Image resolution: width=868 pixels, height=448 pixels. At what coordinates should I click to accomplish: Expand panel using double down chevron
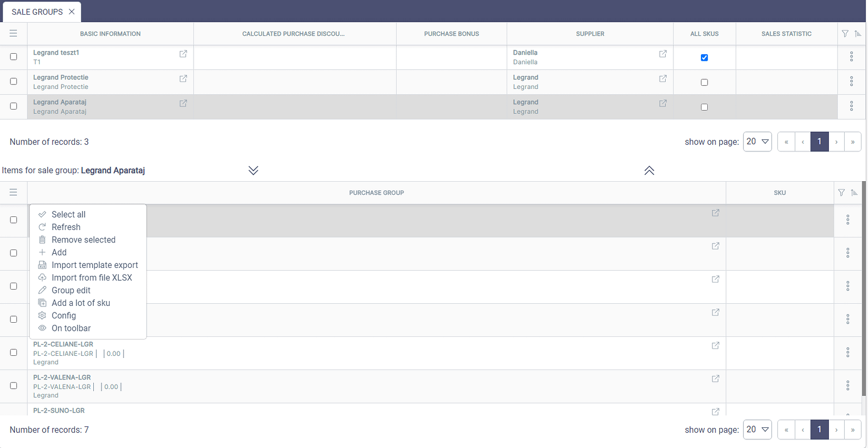(253, 170)
